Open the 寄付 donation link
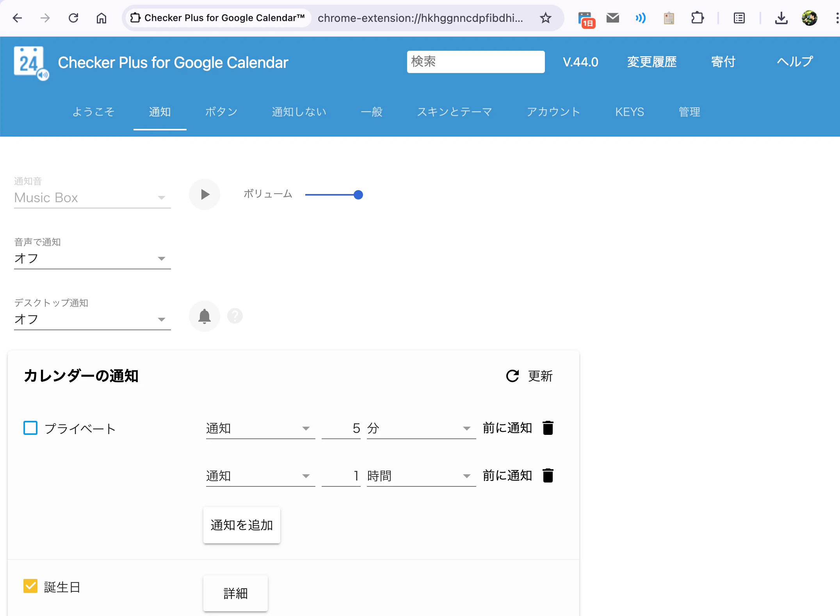This screenshot has height=616, width=840. tap(723, 62)
